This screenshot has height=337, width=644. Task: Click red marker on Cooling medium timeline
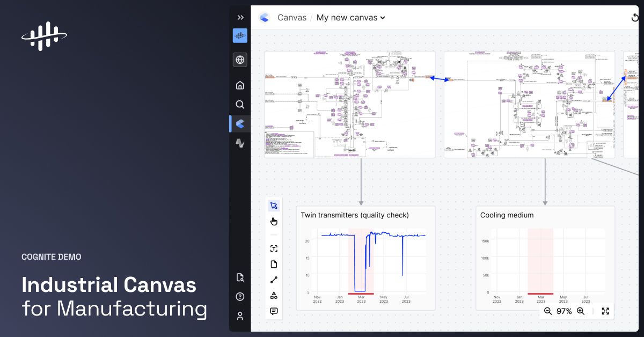[540, 294]
